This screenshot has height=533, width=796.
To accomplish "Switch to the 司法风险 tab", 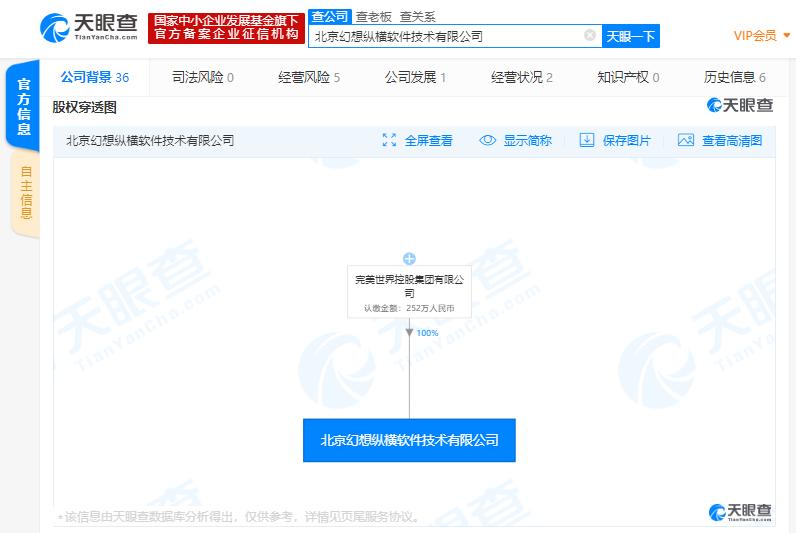I will click(203, 77).
